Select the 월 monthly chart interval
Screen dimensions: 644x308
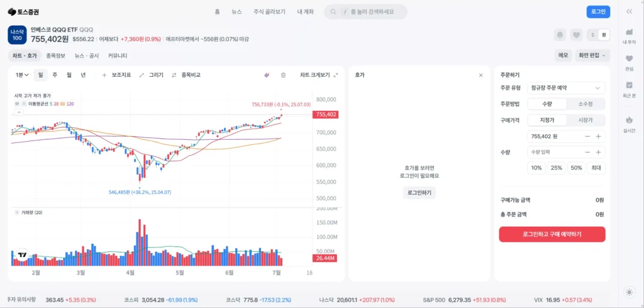[x=69, y=75]
